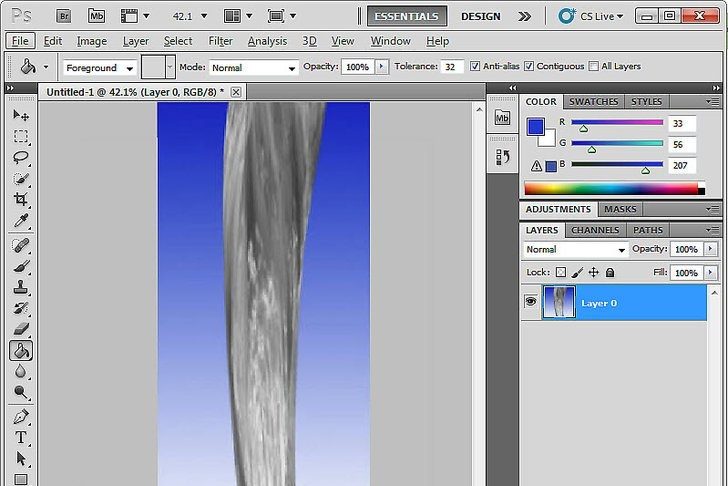Click the color spectrum ramp bar
Screen dimensions: 728x486
pos(611,188)
